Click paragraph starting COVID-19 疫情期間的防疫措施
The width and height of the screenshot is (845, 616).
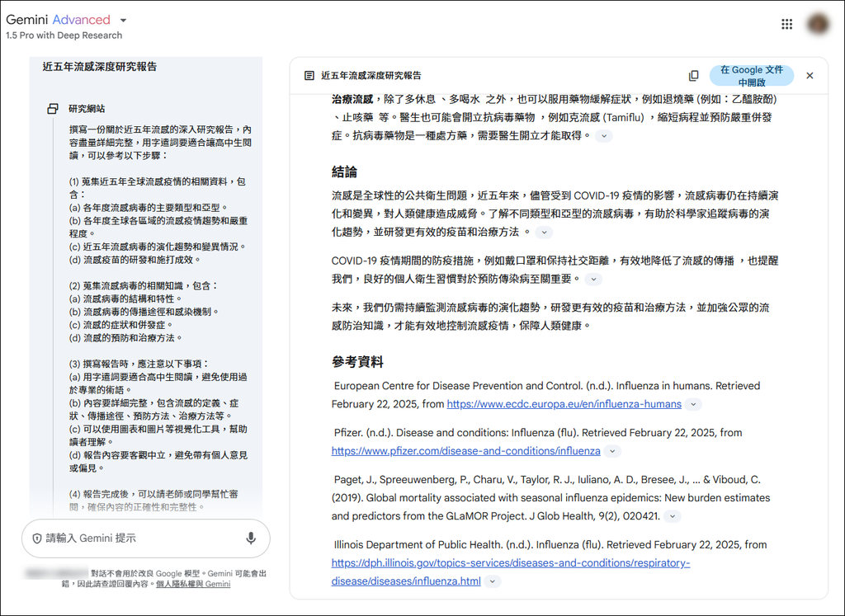coord(555,270)
